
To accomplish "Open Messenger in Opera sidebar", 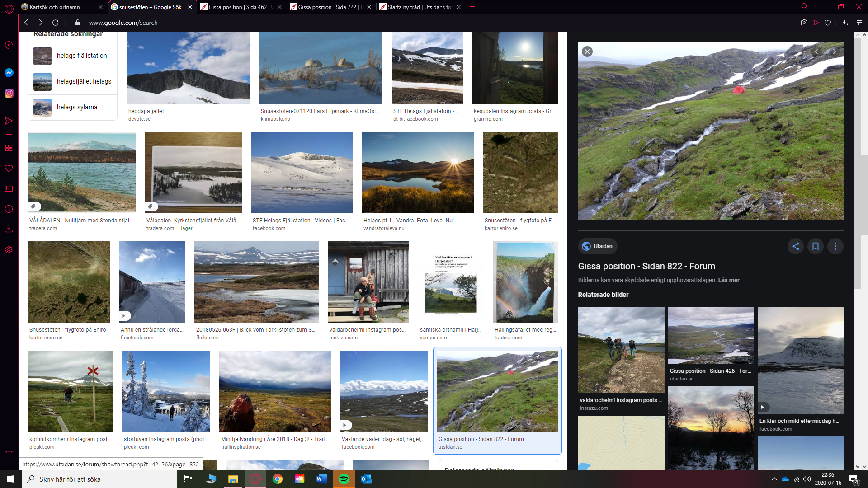I will click(x=9, y=73).
